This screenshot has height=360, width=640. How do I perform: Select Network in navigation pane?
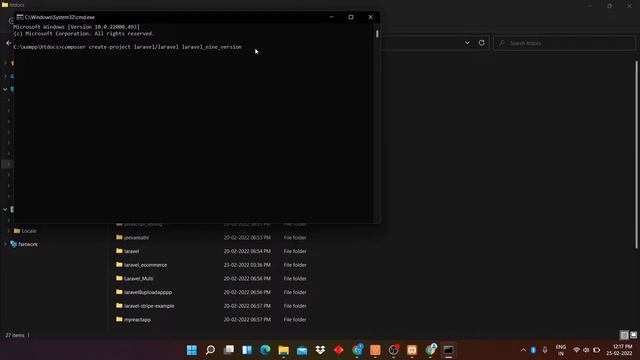click(x=28, y=244)
